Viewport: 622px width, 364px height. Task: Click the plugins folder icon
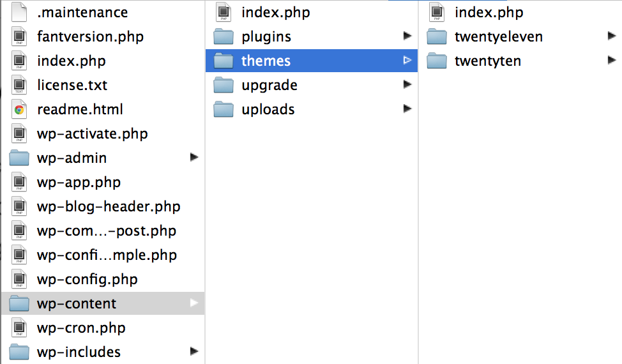224,37
